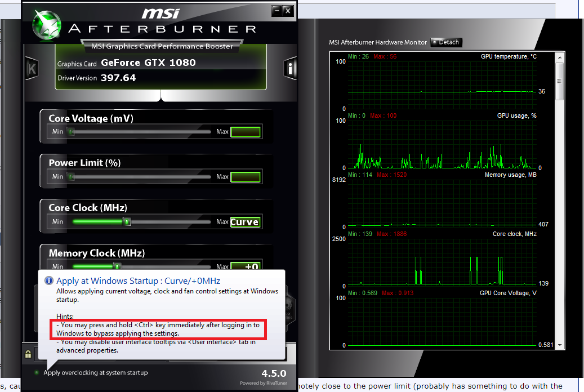
Task: Click the Core Clock Curve field
Action: click(245, 222)
